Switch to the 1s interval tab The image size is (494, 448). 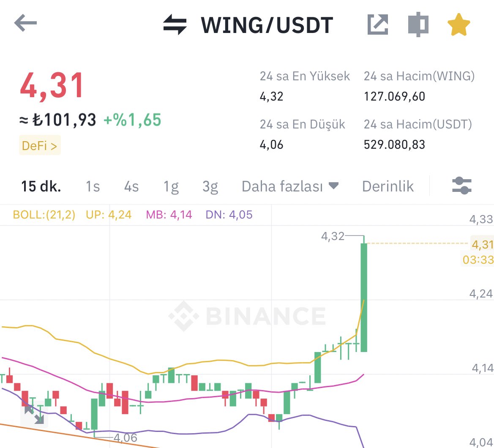coord(93,186)
